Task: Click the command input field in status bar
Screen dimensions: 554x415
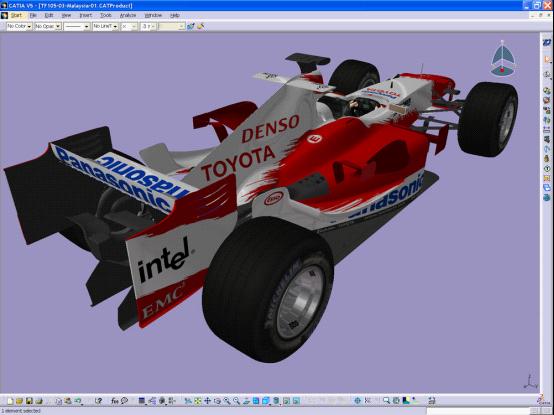Action: (x=478, y=411)
